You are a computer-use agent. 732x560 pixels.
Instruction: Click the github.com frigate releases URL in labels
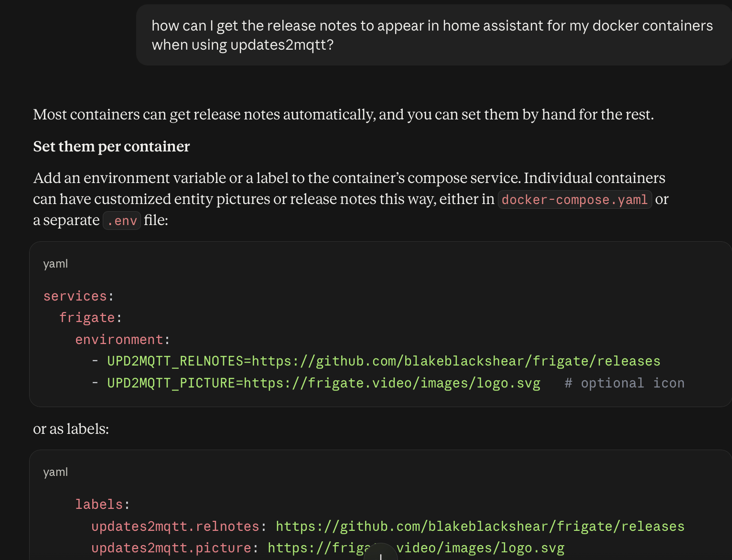click(480, 527)
